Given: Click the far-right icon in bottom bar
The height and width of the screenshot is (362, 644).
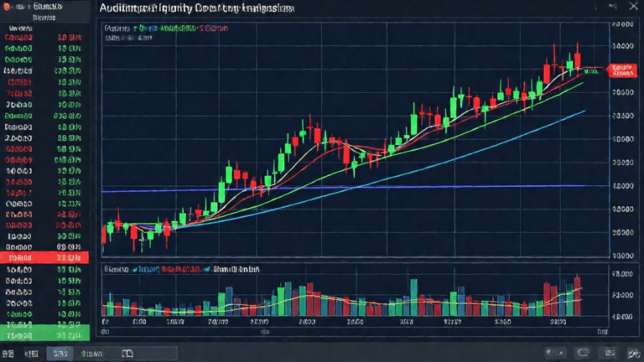Looking at the screenshot, I should tap(633, 353).
